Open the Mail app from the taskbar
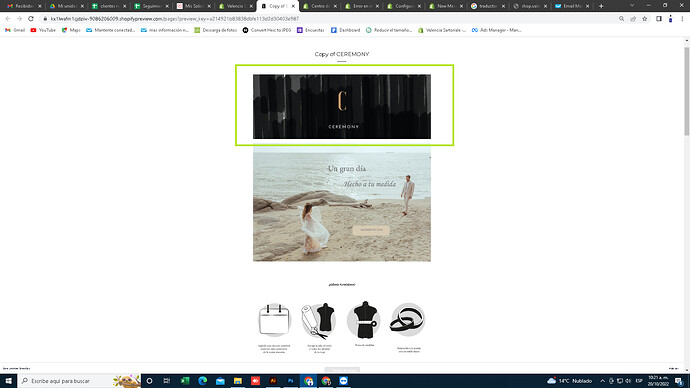This screenshot has width=690, height=388. 220,381
